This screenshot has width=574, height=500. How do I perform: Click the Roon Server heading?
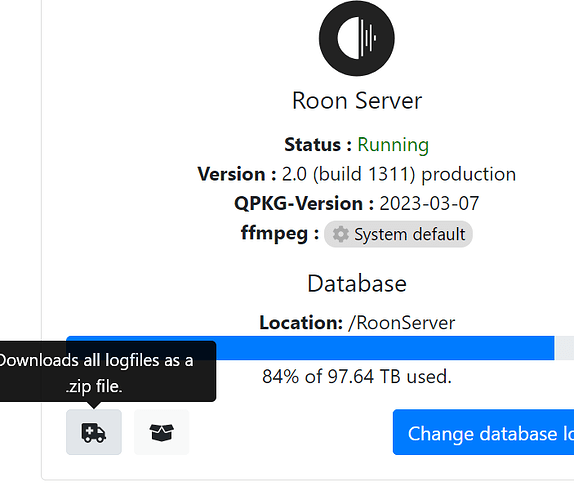[357, 101]
